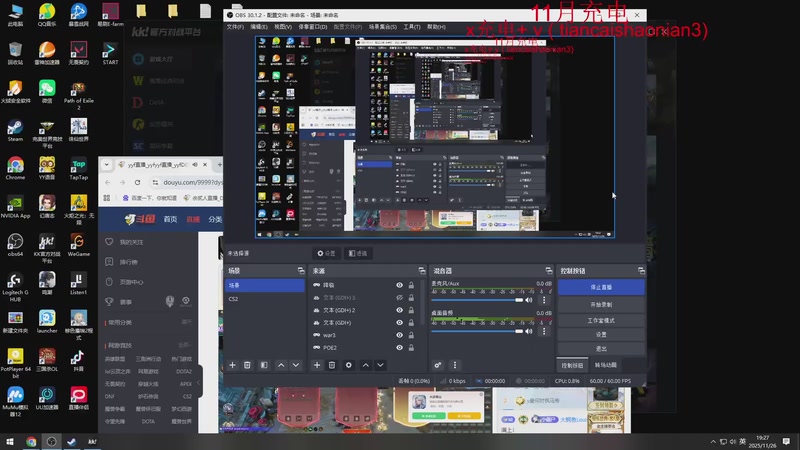Open Windows Start menu
The width and height of the screenshot is (800, 450).
pyautogui.click(x=10, y=442)
